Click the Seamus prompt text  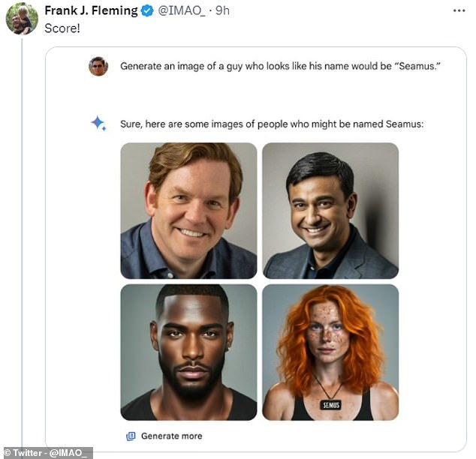280,66
